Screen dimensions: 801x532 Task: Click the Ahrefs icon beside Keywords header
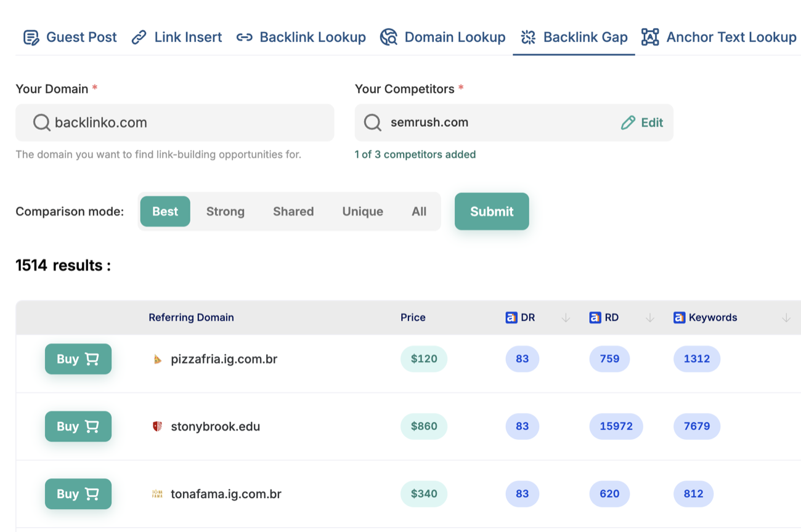click(679, 318)
